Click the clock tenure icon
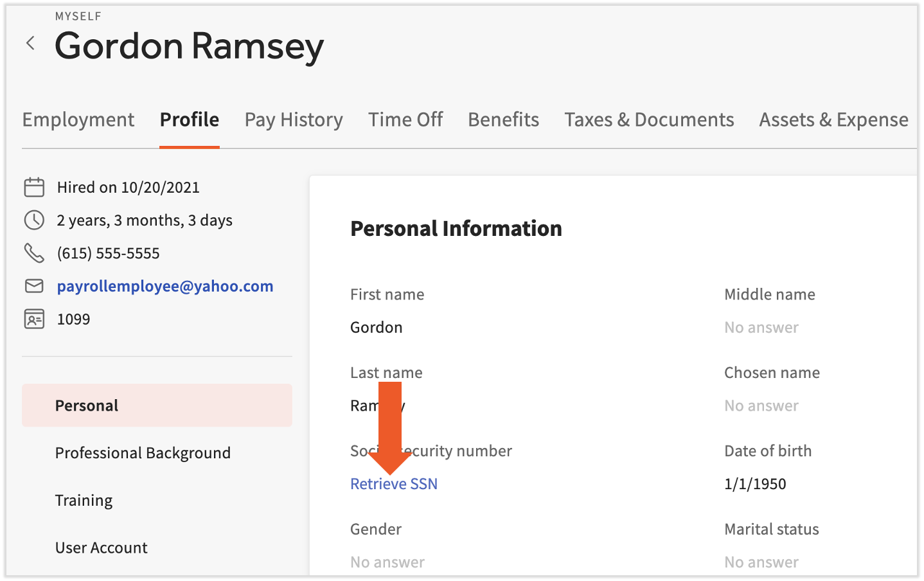 click(x=34, y=220)
